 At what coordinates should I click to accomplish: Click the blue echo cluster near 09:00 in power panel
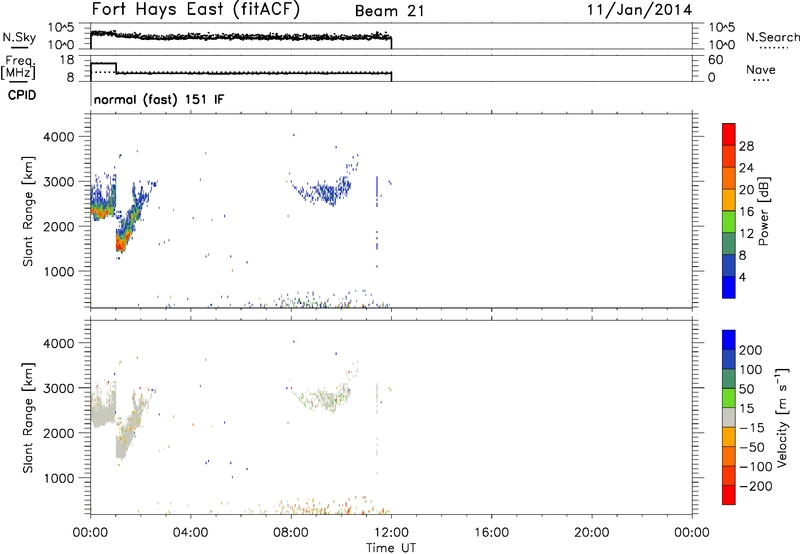pyautogui.click(x=324, y=192)
